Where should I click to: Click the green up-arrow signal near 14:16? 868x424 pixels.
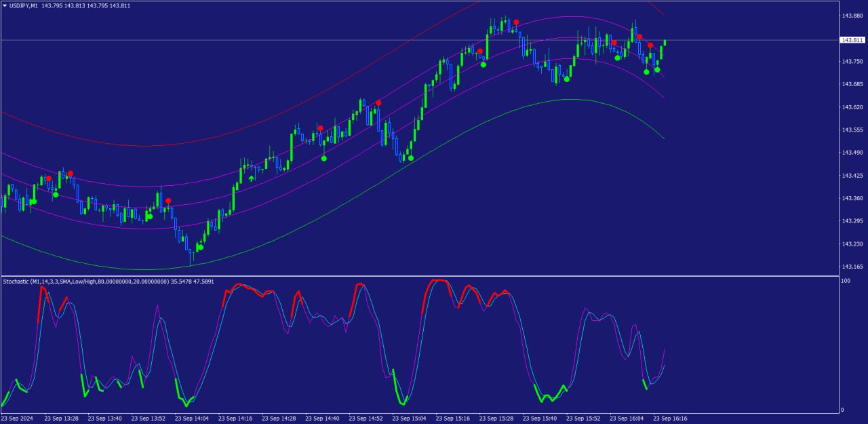click(252, 178)
